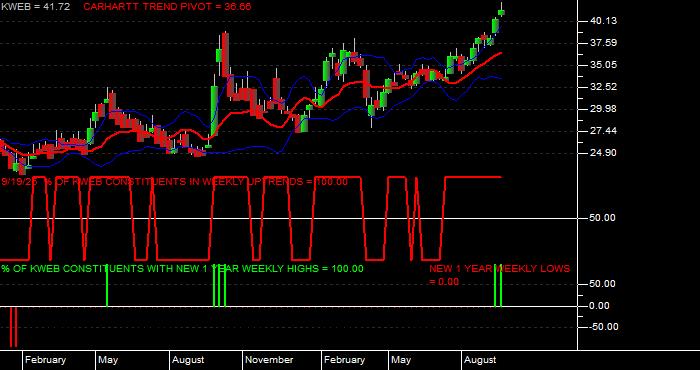Image resolution: width=700 pixels, height=370 pixels.
Task: Select the 37.59 price axis value
Action: 604,43
